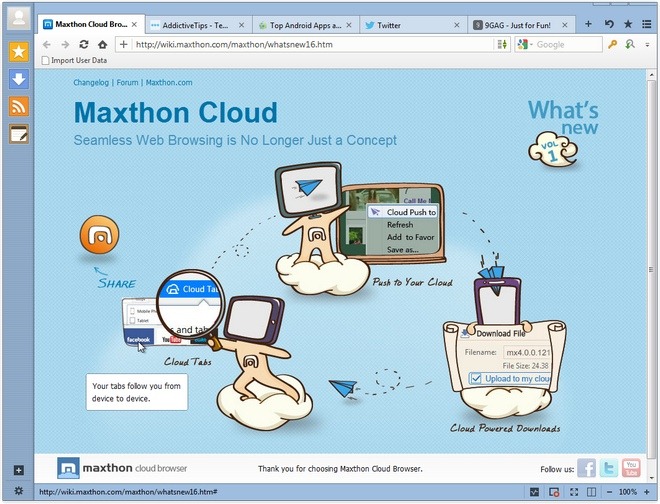Refresh the current page
Screen dimensions: 660x504
(84, 44)
